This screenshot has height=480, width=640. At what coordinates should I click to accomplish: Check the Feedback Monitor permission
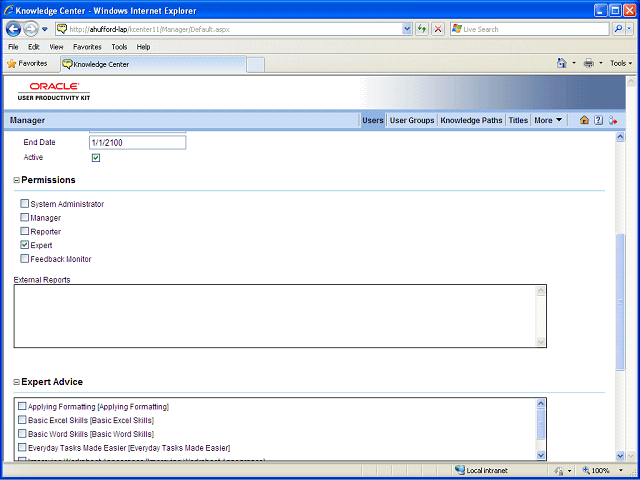click(x=24, y=259)
